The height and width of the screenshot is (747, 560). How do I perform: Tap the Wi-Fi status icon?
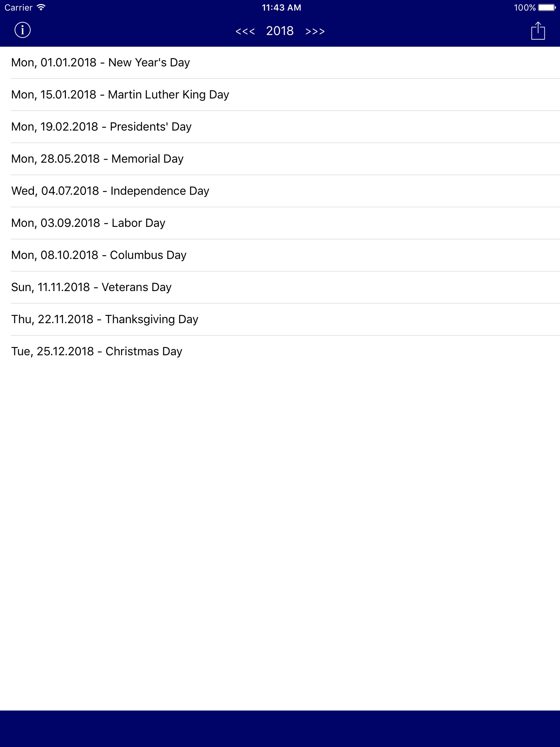tap(41, 7)
